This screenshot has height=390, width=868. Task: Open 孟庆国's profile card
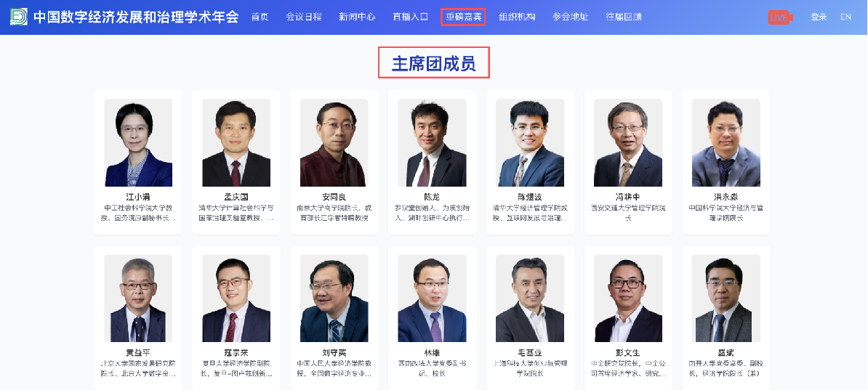click(x=236, y=162)
